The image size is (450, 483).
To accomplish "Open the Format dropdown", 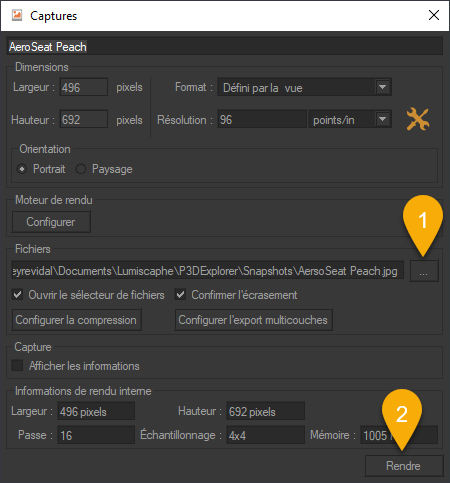I will (x=304, y=87).
